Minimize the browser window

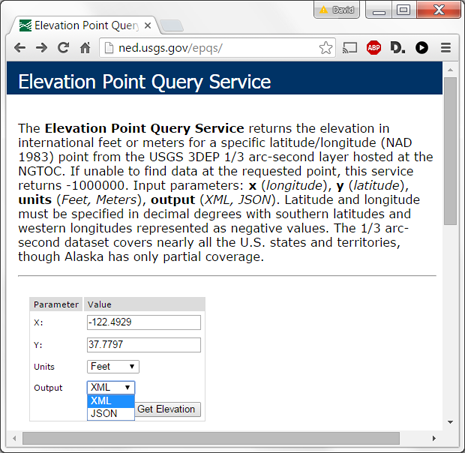point(379,10)
